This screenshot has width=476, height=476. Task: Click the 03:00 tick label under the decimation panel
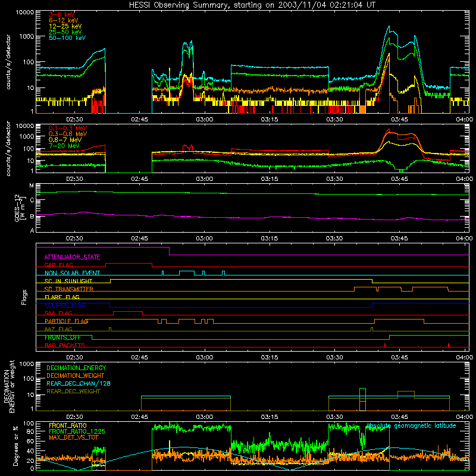pos(204,417)
